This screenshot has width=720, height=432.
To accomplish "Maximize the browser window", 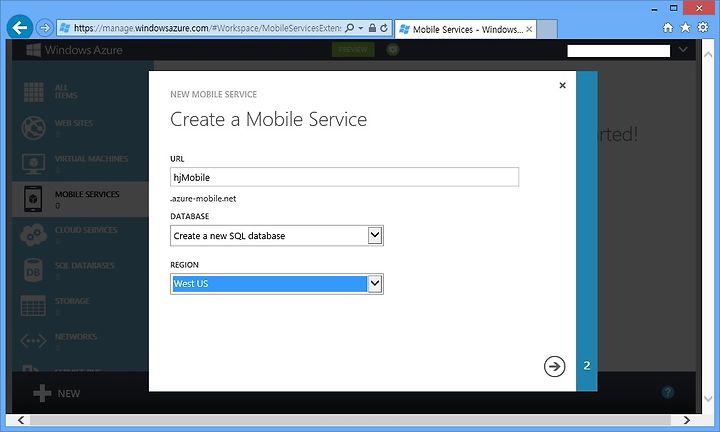I will click(674, 8).
